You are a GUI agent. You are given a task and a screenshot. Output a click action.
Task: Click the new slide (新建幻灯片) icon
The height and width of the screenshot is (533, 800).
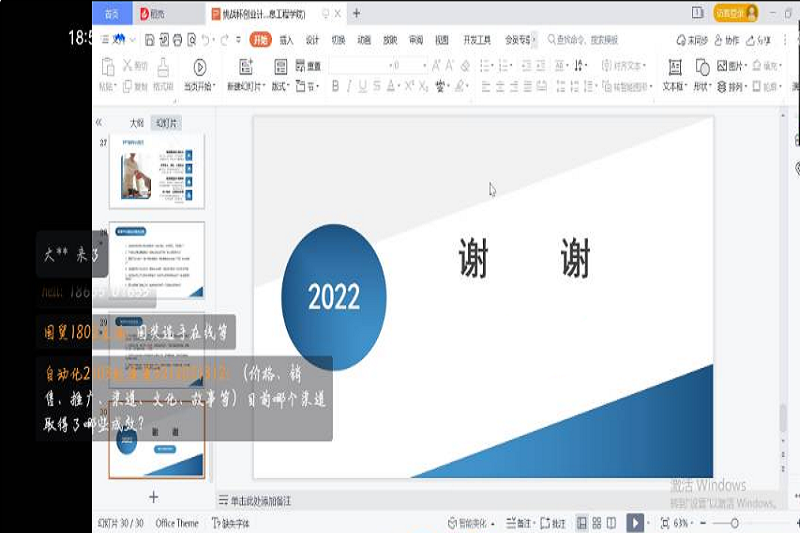(245, 75)
